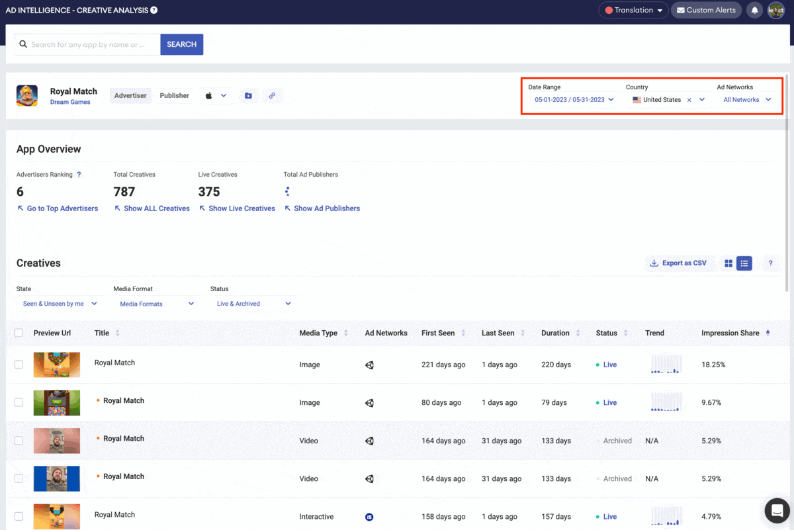Open the blue-background Video creative thumbnail
The height and width of the screenshot is (532, 794).
click(57, 478)
